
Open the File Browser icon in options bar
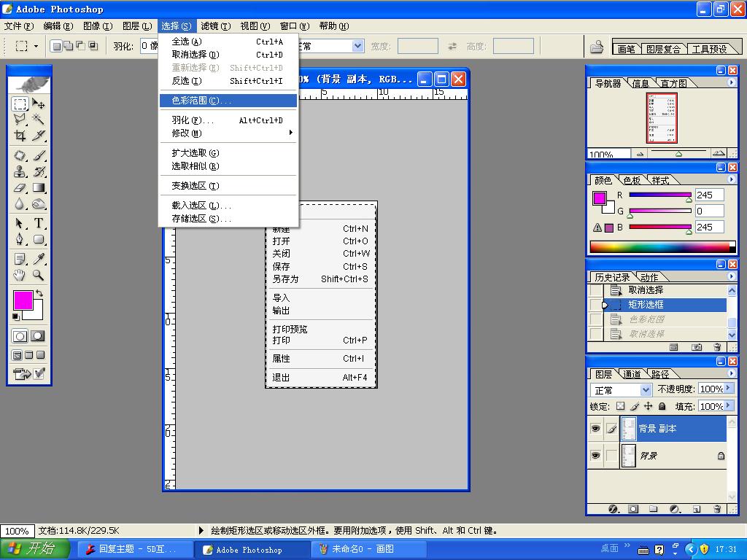click(x=597, y=47)
